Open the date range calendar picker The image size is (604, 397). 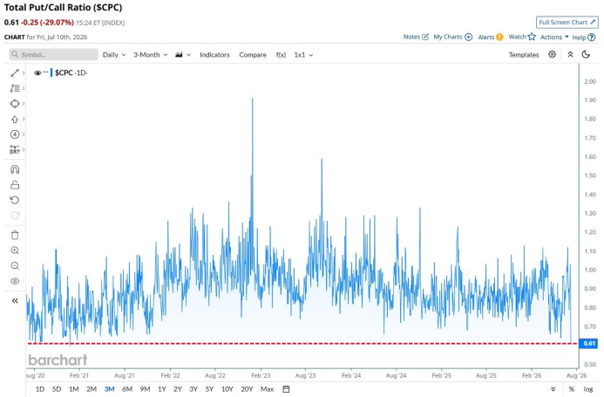[x=286, y=389]
